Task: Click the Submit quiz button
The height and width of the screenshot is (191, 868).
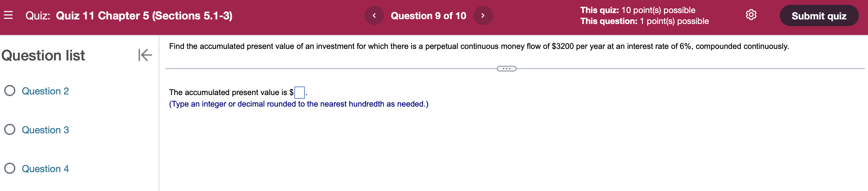Action: click(819, 15)
